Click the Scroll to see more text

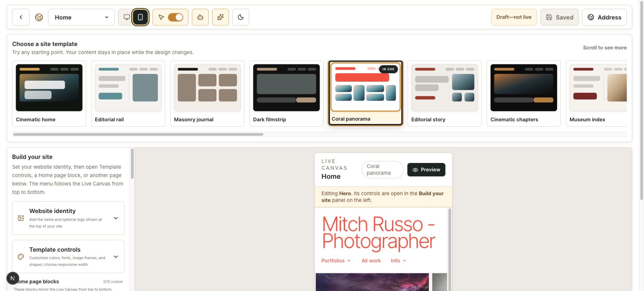[x=605, y=48]
